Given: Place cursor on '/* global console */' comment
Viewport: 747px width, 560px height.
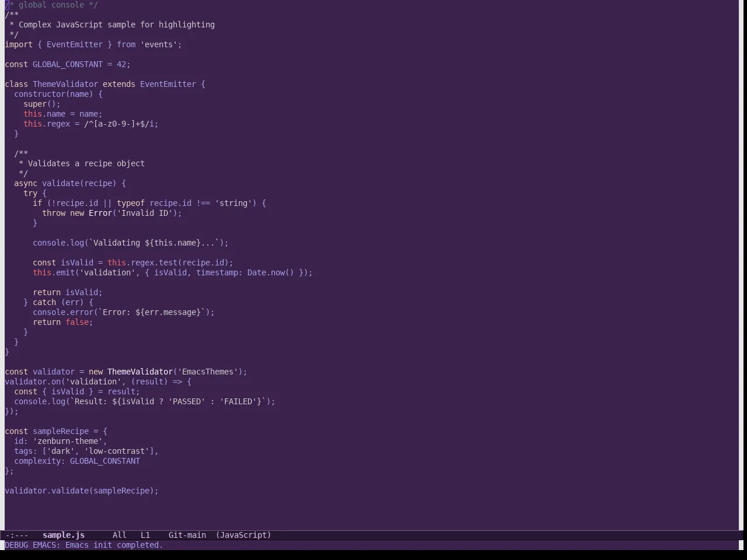Looking at the screenshot, I should (x=51, y=5).
